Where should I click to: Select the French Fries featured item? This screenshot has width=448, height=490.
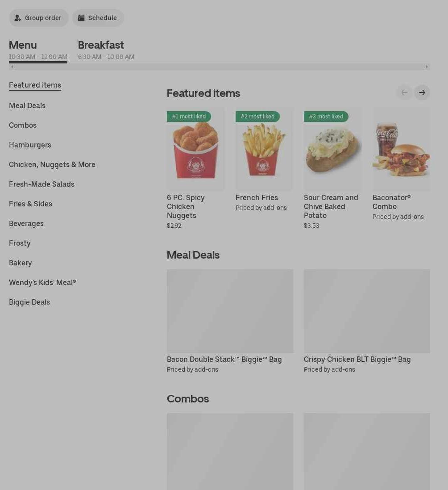(264, 160)
